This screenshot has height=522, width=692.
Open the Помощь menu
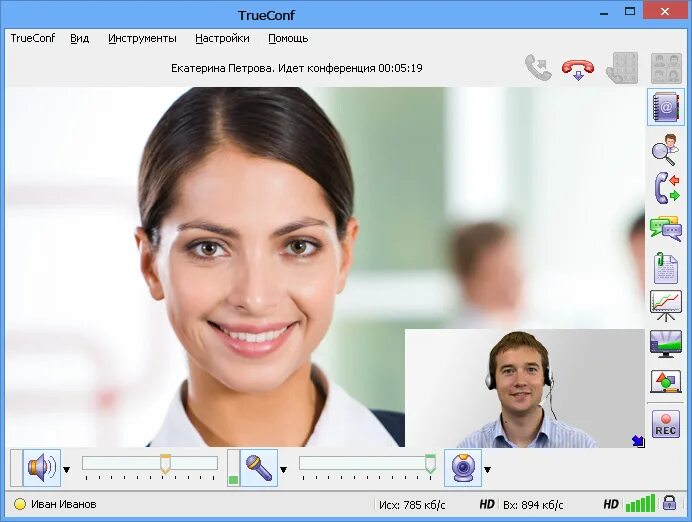pyautogui.click(x=288, y=38)
